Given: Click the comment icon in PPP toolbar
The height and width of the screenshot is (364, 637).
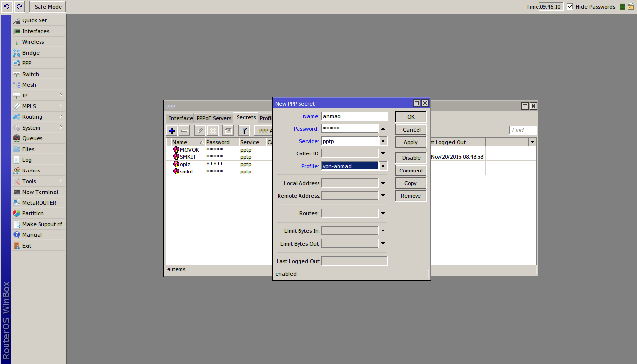Looking at the screenshot, I should [x=228, y=131].
